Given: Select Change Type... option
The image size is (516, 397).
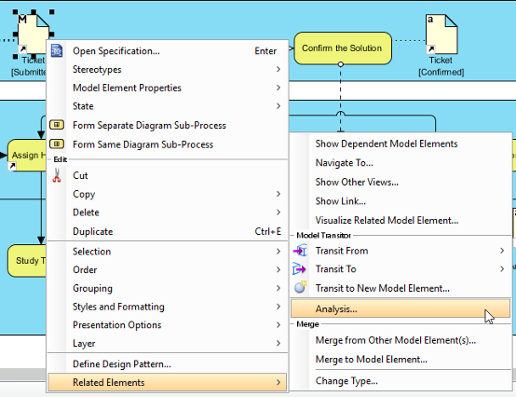Looking at the screenshot, I should click(x=400, y=381).
